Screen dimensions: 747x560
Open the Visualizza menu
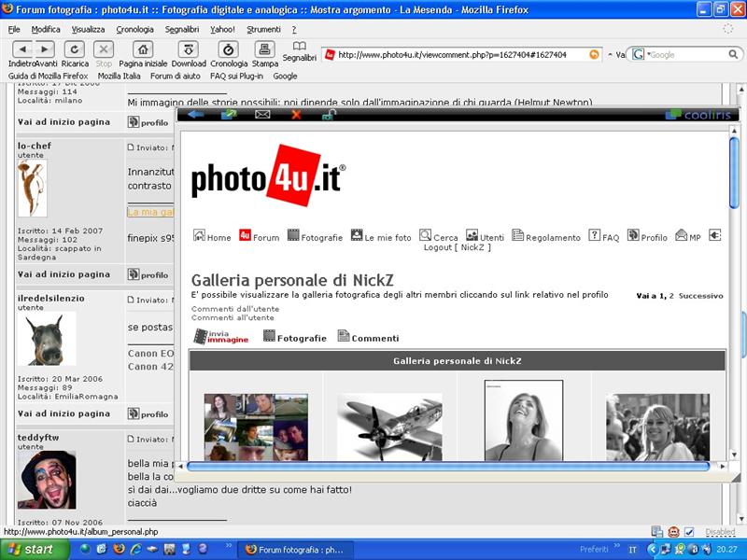tap(88, 30)
